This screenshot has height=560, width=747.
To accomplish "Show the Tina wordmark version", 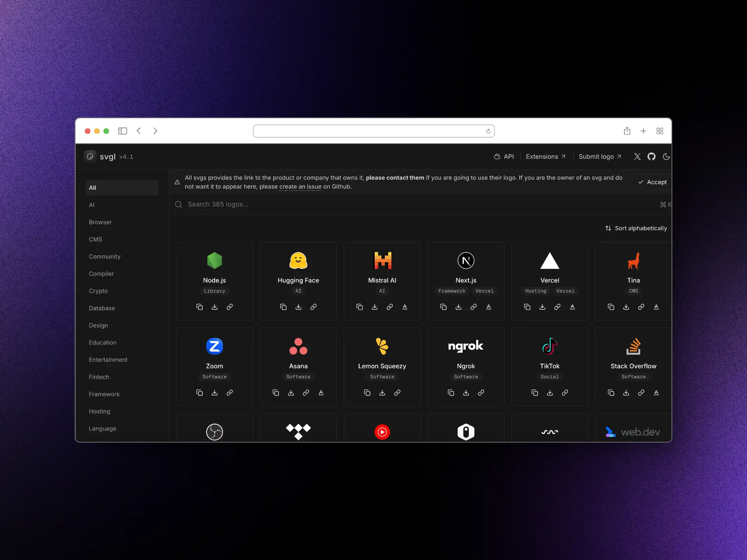I will click(x=656, y=307).
